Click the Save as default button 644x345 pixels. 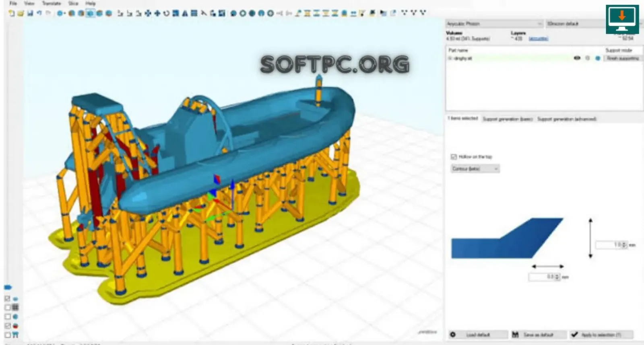(538, 335)
